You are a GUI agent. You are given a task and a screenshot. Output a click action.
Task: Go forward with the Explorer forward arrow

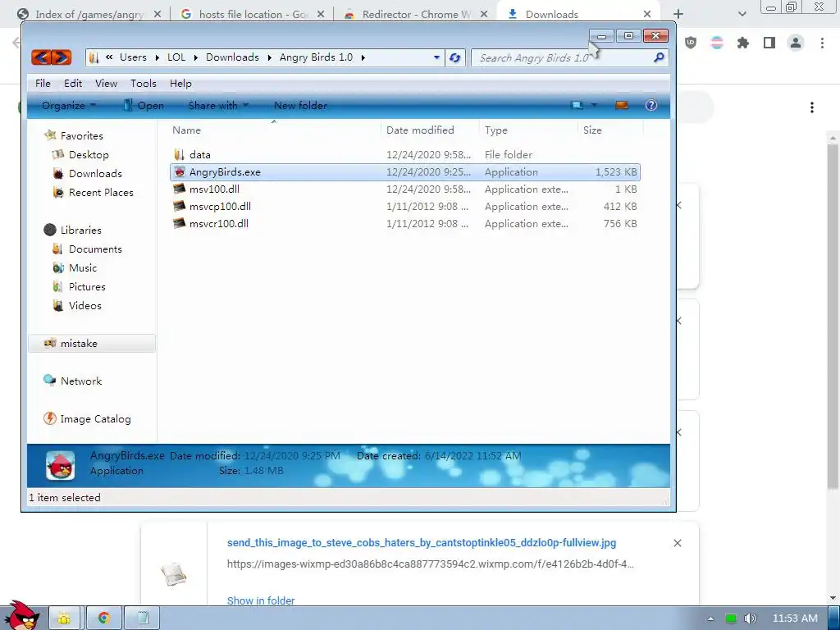point(61,57)
